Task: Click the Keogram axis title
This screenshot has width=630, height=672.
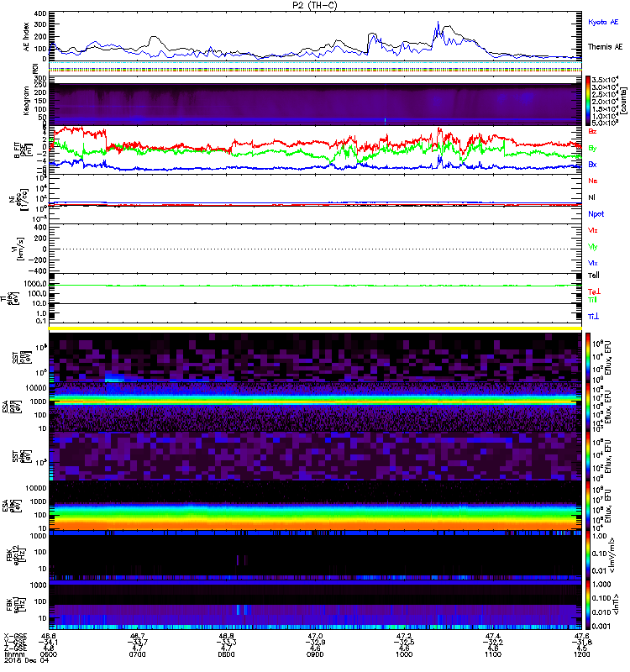Action: [27, 101]
